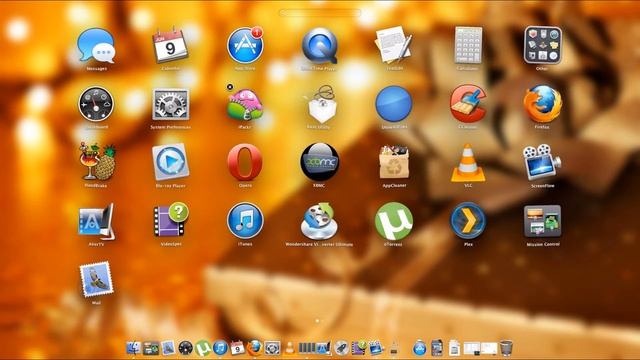Open the plain blue sphere app
Image resolution: width=640 pixels, height=360 pixels.
pyautogui.click(x=394, y=104)
